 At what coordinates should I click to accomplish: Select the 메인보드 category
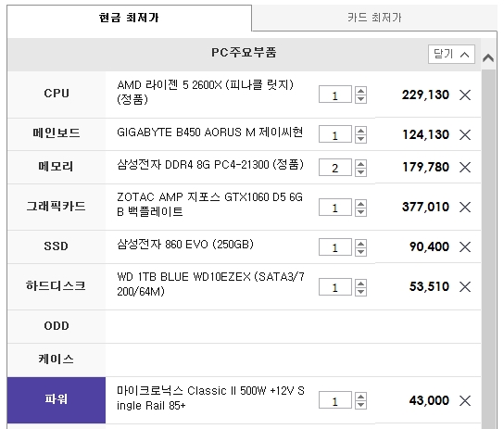point(57,133)
